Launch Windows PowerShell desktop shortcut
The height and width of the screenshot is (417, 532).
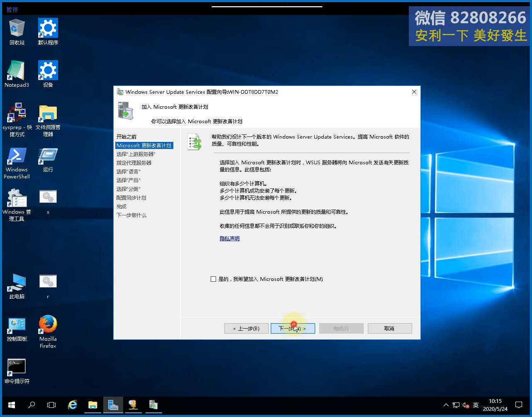coord(17,163)
